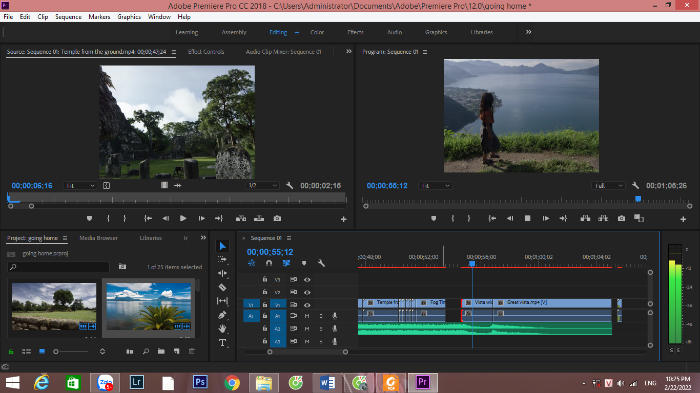This screenshot has width=700, height=393.
Task: Add marker in Program monitor
Action: (x=433, y=218)
